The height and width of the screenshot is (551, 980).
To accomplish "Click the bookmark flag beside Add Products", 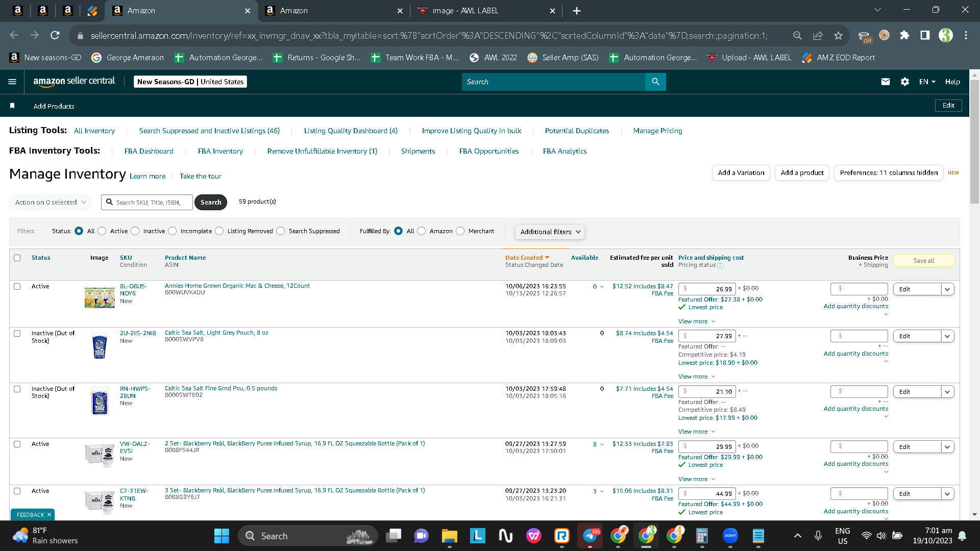I will (x=12, y=106).
